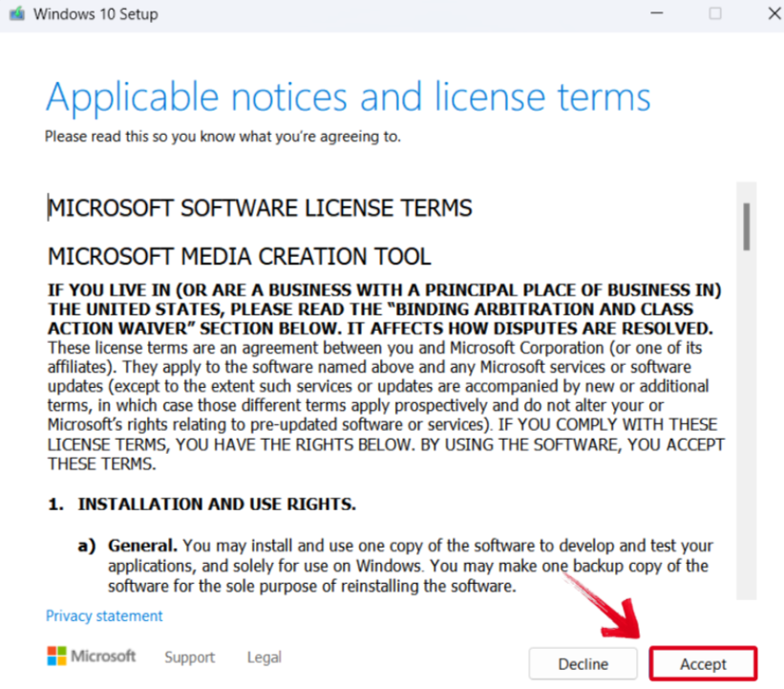Click the INSTALLATION AND USE RIGHTS section heading

(x=217, y=504)
